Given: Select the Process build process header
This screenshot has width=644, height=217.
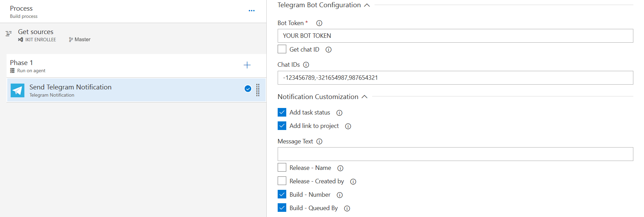Looking at the screenshot, I should [133, 11].
